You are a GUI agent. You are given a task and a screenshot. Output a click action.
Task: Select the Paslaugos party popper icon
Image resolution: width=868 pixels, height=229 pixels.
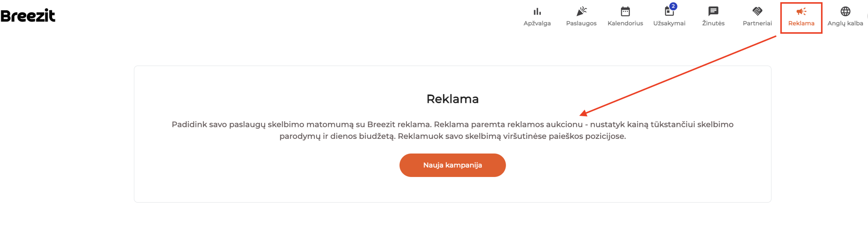click(581, 11)
